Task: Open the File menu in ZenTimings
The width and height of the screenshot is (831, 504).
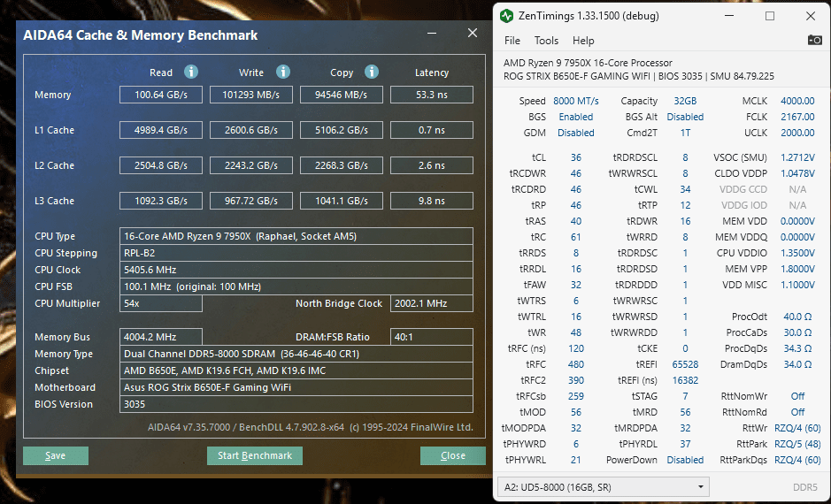Action: [x=512, y=41]
